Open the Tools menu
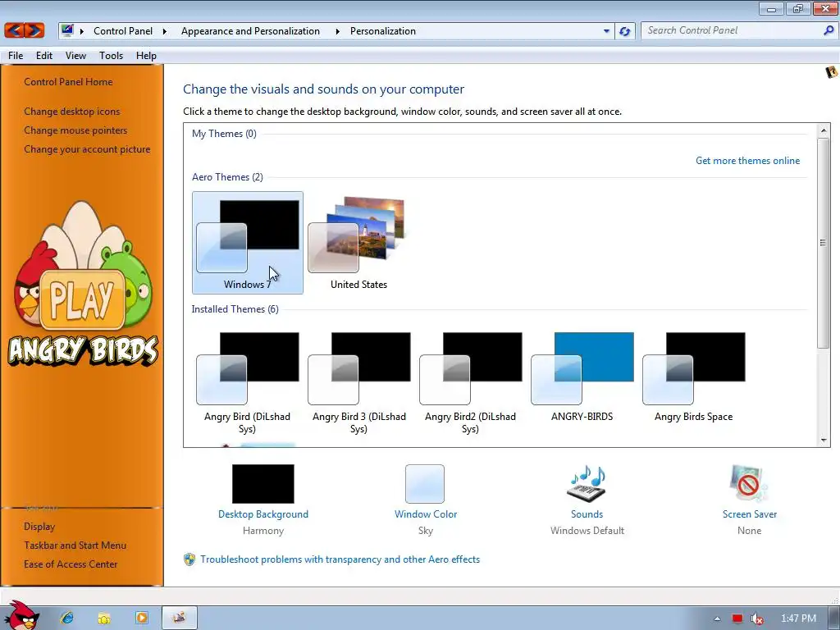This screenshot has width=840, height=630. (111, 56)
